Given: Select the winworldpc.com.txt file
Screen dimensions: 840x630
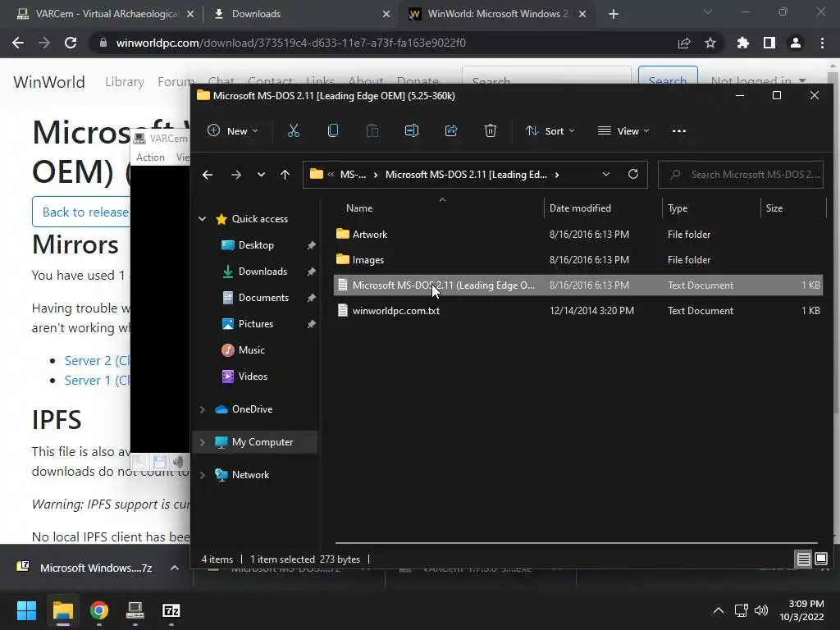Looking at the screenshot, I should [578, 311].
